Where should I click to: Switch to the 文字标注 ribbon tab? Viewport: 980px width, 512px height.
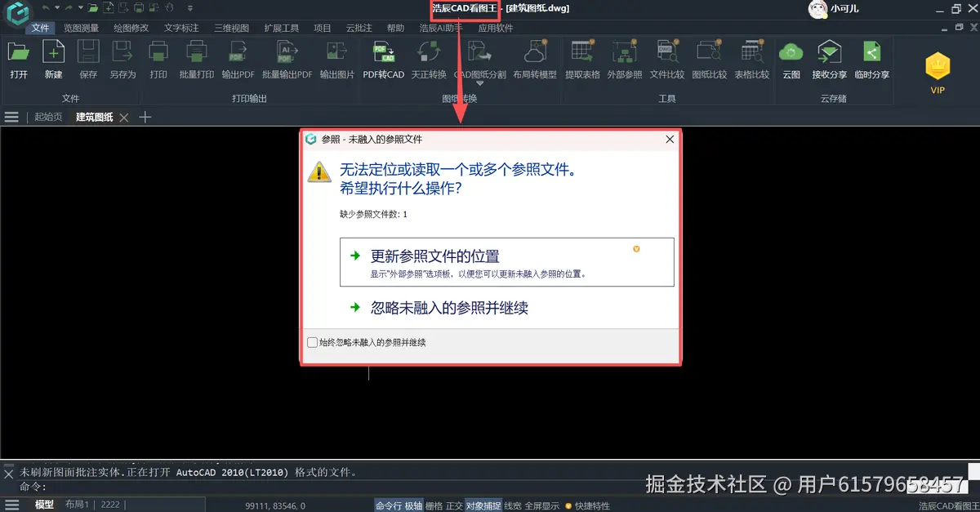pos(181,28)
